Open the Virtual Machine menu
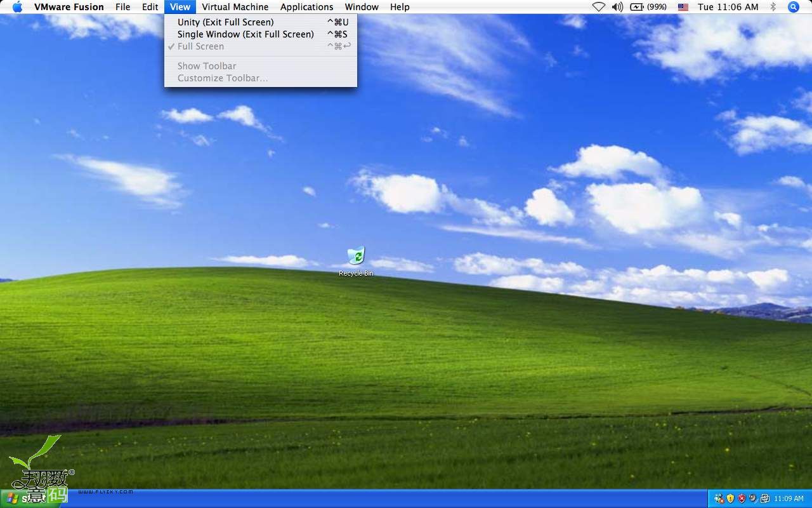812x508 pixels. click(x=235, y=7)
